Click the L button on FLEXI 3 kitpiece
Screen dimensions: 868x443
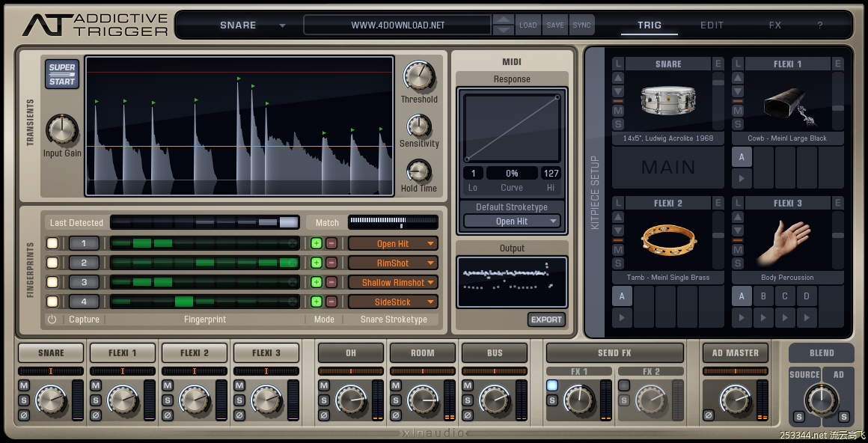tap(737, 204)
